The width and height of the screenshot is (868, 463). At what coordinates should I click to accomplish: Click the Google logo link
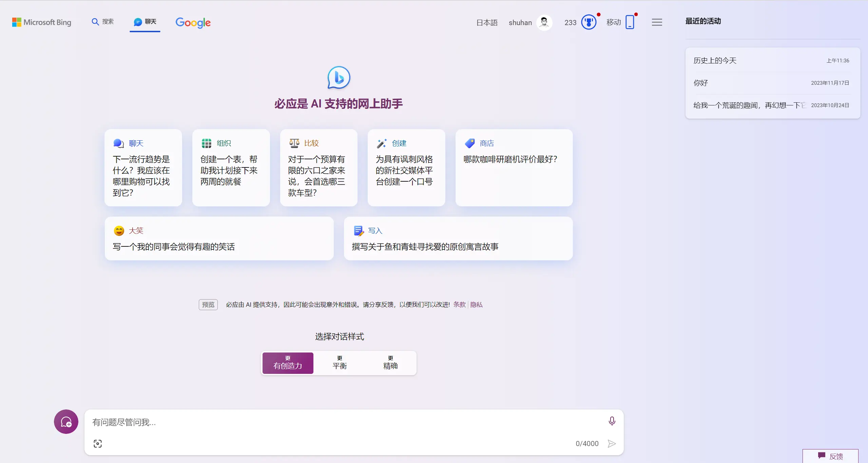pos(193,22)
